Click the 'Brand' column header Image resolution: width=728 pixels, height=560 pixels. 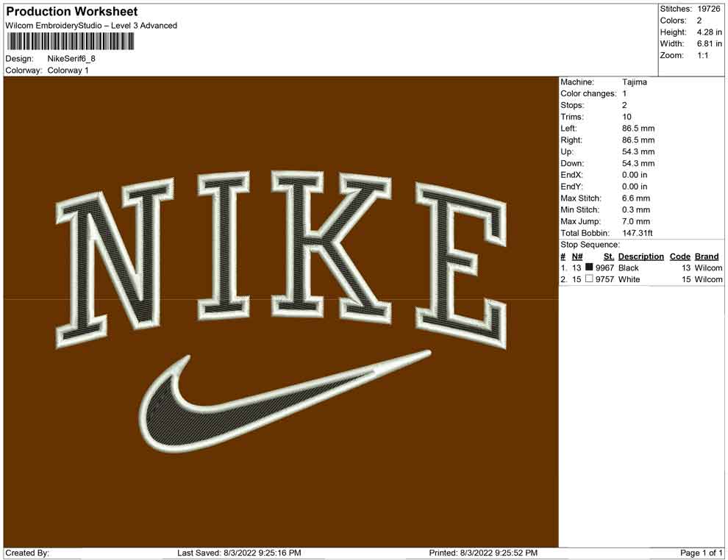pyautogui.click(x=707, y=256)
